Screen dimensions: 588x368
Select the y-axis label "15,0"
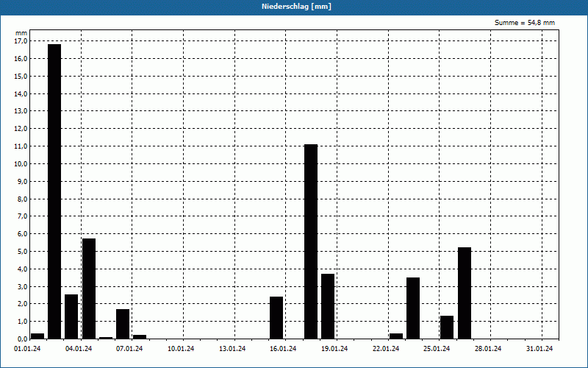21,77
